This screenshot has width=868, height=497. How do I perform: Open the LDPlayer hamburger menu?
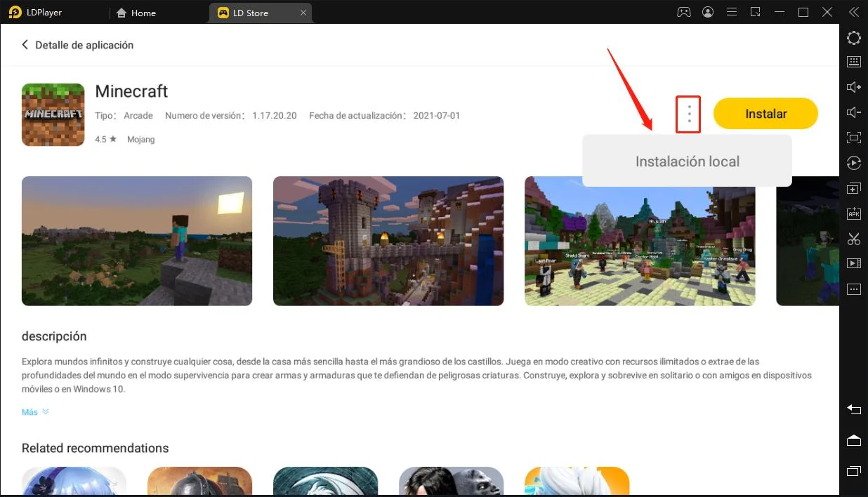pos(732,12)
